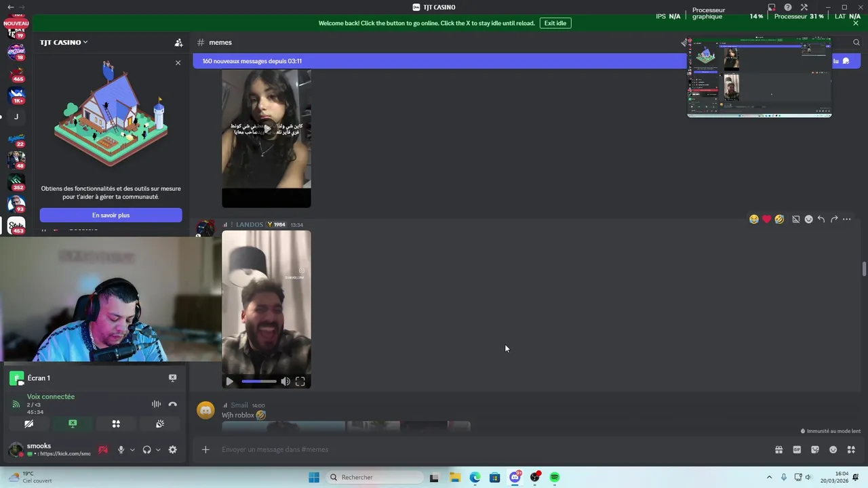React with the red heart emoji
Screen dimensions: 868x488
pos(766,219)
